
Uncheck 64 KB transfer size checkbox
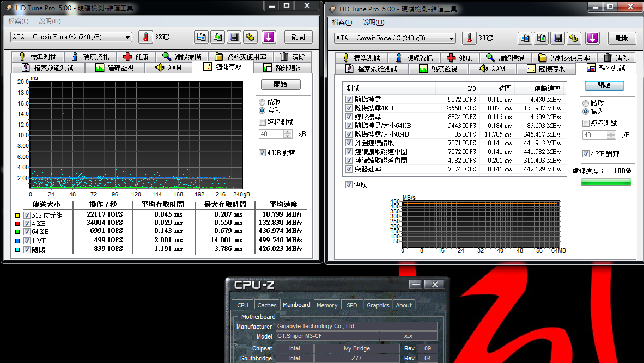coord(27,232)
